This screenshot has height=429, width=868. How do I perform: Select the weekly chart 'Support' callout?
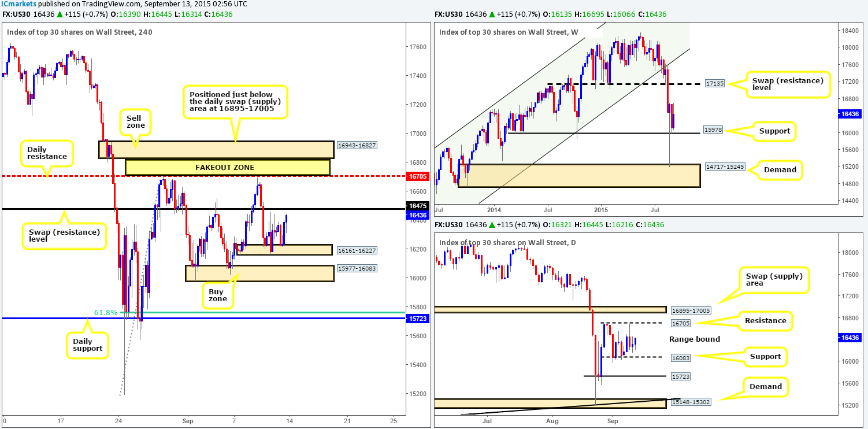point(774,131)
